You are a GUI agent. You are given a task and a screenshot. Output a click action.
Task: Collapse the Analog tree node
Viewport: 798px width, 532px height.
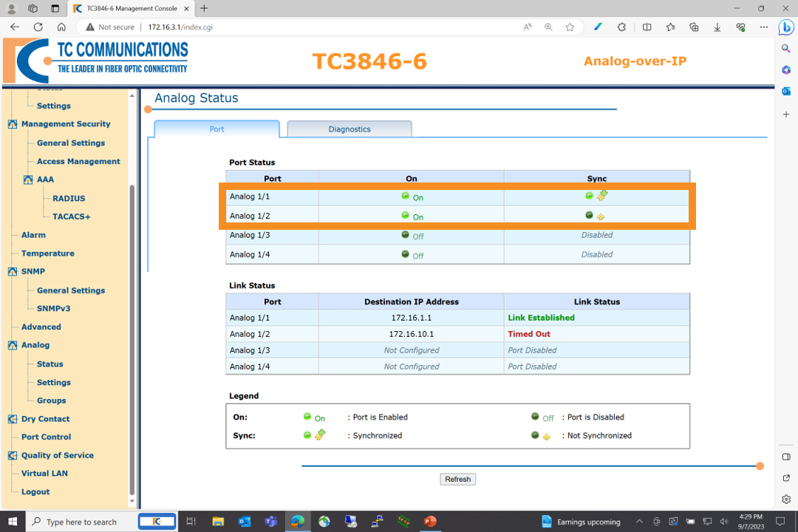point(13,345)
